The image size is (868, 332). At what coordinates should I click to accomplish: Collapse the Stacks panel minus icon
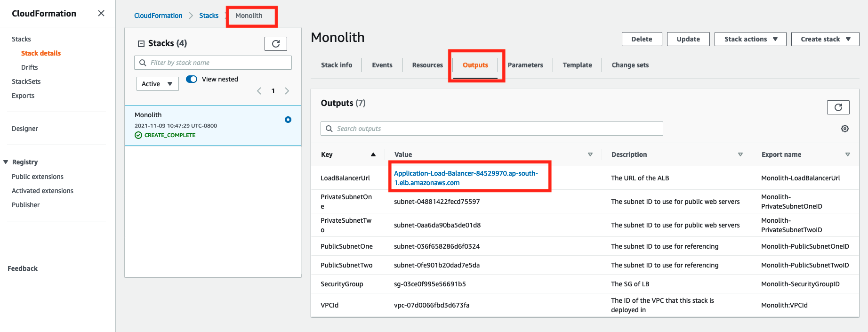(141, 44)
